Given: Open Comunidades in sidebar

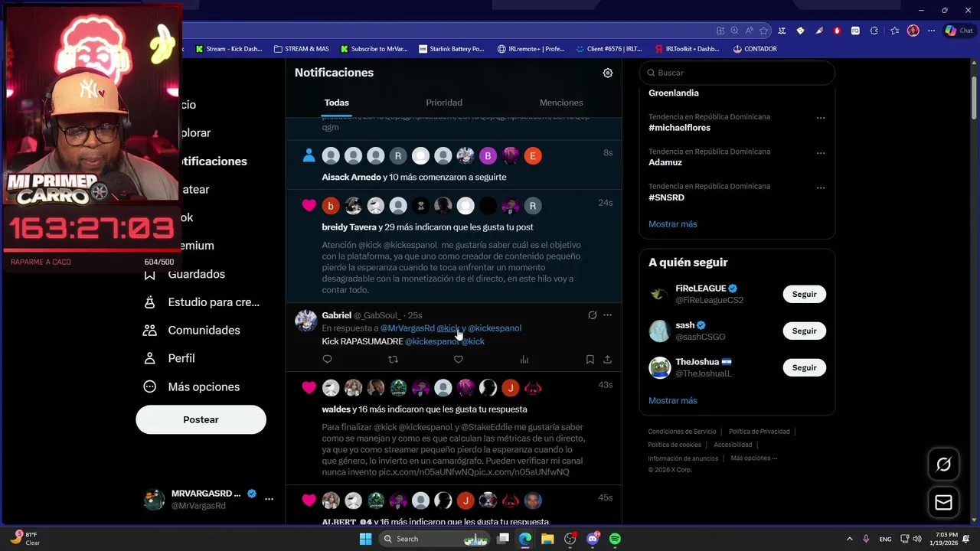Looking at the screenshot, I should pos(192,331).
